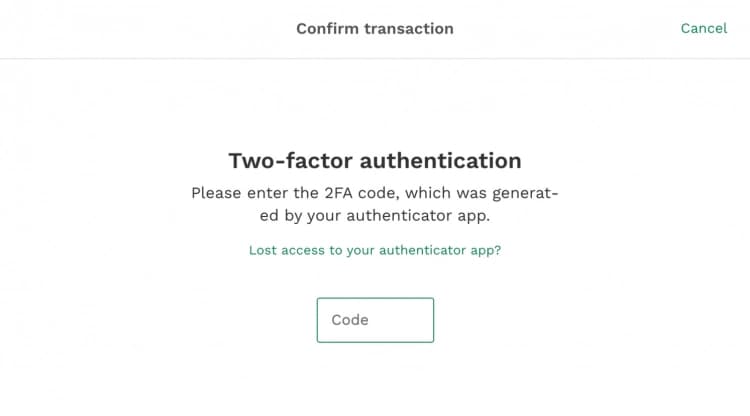Click the word "Confirm" in the header

328,28
